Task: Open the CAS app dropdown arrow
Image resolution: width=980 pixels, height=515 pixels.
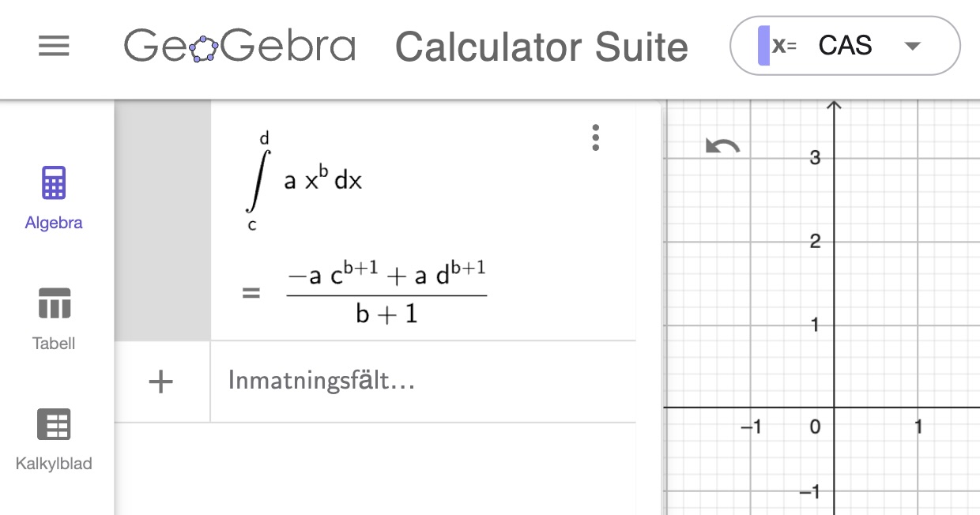Action: [912, 46]
